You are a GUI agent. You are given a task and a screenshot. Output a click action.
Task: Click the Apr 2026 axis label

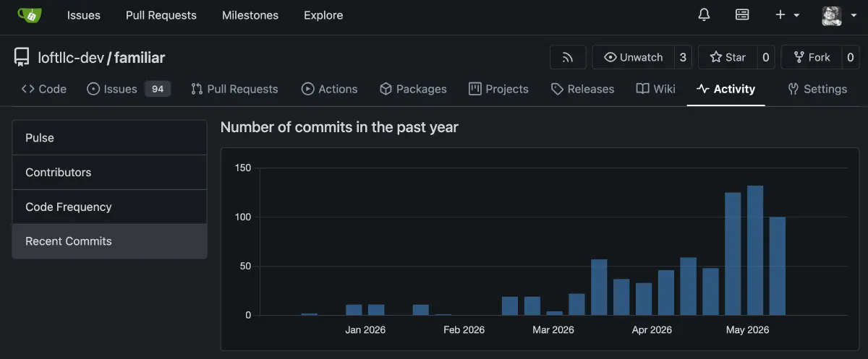652,330
